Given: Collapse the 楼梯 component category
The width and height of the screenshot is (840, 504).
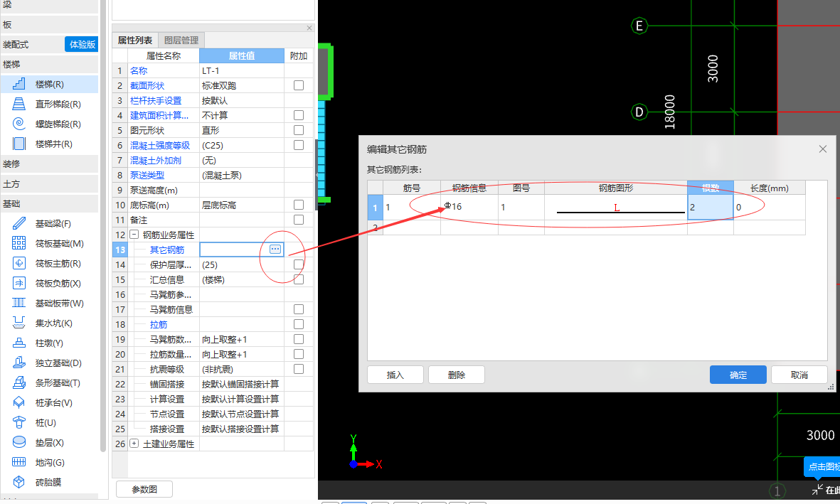Looking at the screenshot, I should [x=49, y=64].
